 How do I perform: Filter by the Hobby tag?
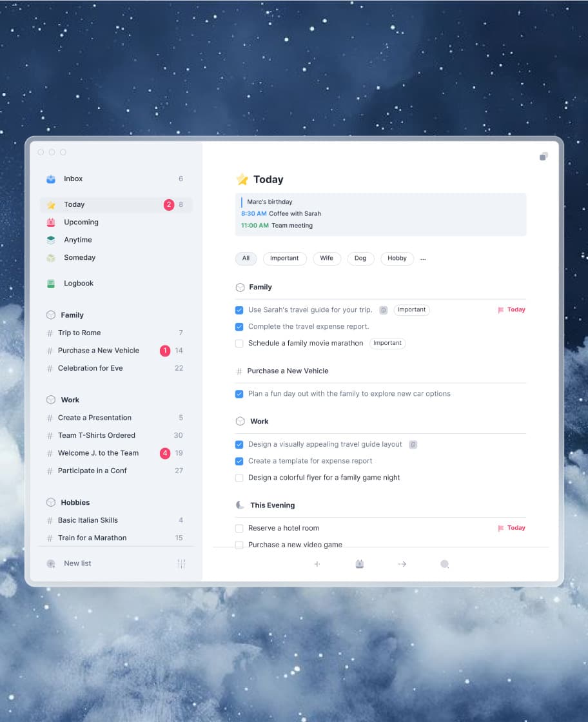pyautogui.click(x=397, y=259)
